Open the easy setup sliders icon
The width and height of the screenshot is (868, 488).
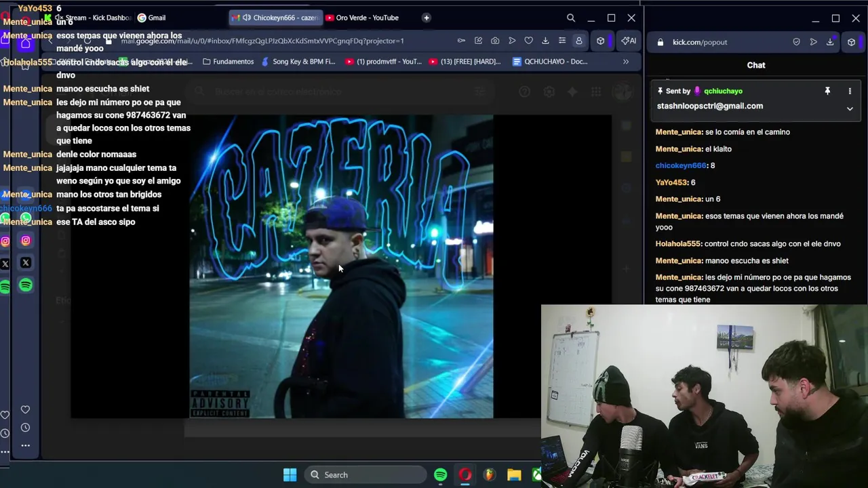click(562, 41)
